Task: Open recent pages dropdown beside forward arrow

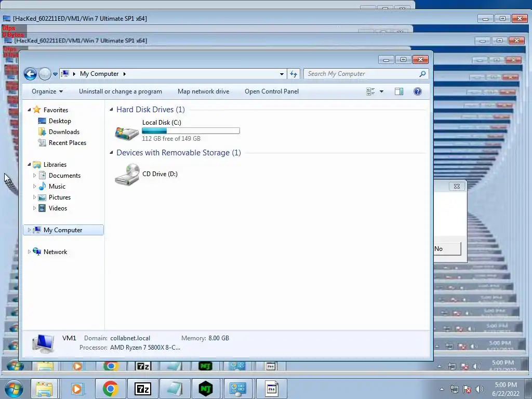Action: click(x=55, y=74)
